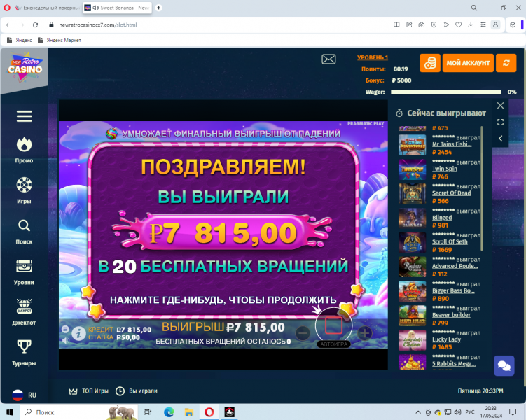This screenshot has height=420, width=526.
Task: Open the Twin Spin game link
Action: pyautogui.click(x=445, y=169)
